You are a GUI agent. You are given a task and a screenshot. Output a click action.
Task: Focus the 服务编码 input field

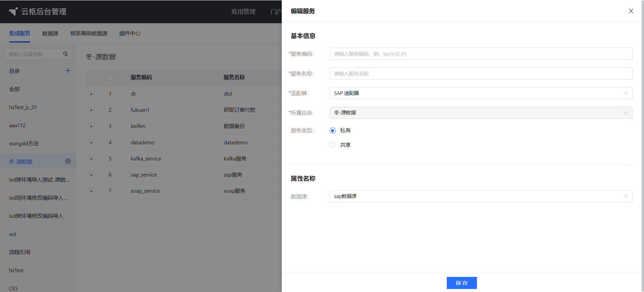[481, 54]
